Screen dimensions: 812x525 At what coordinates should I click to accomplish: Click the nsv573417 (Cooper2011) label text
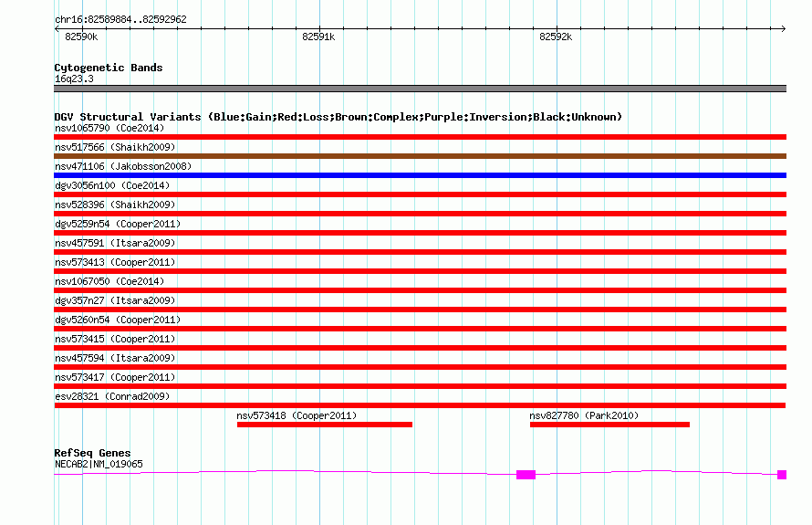point(115,377)
